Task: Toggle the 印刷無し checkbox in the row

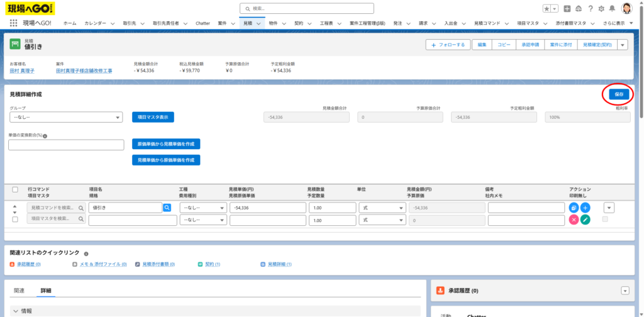Action: pos(605,219)
